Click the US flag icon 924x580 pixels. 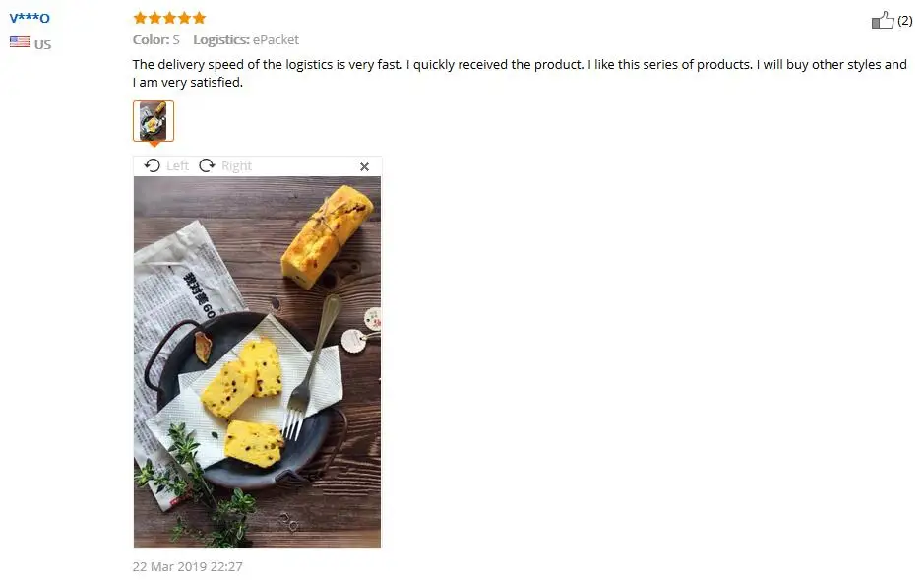[x=20, y=41]
